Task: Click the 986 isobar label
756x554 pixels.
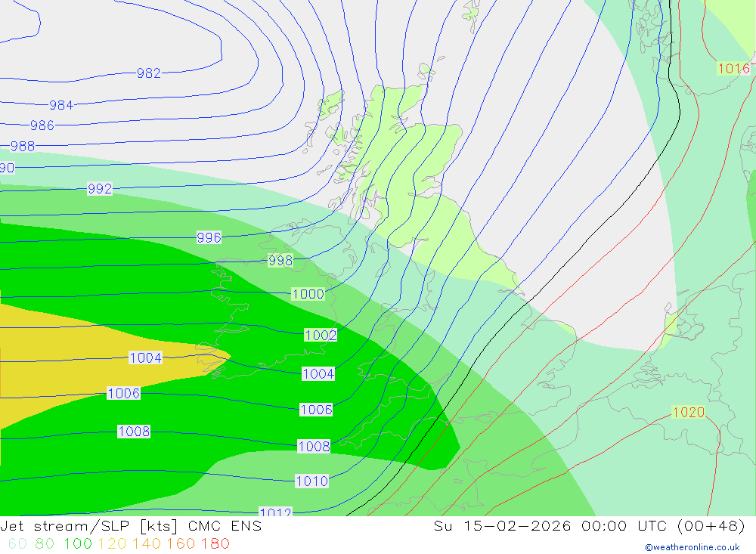Action: pos(42,125)
